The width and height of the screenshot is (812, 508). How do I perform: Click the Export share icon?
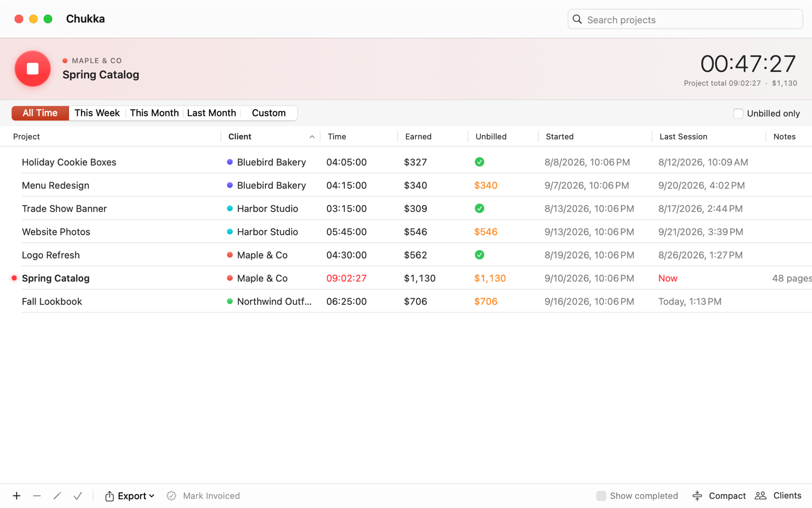[109, 496]
